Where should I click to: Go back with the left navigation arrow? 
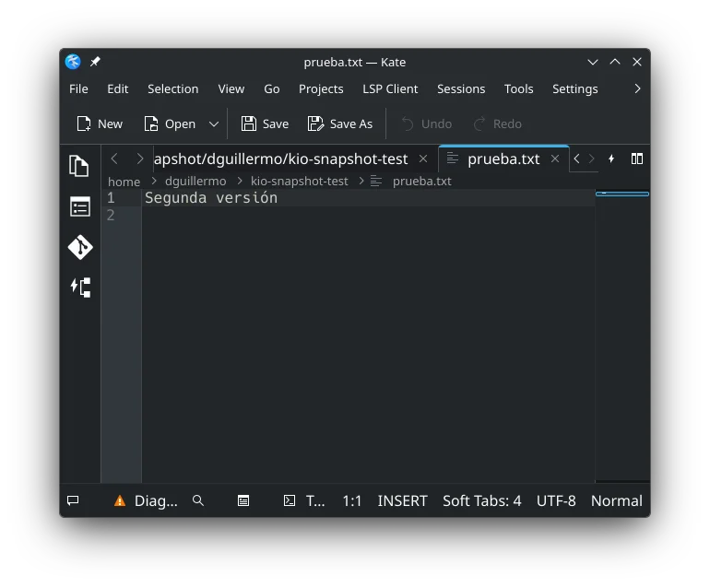pos(114,159)
